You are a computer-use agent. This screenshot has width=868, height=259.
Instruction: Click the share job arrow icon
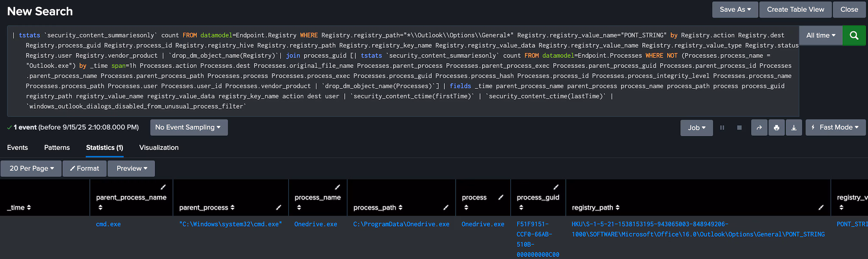click(759, 128)
